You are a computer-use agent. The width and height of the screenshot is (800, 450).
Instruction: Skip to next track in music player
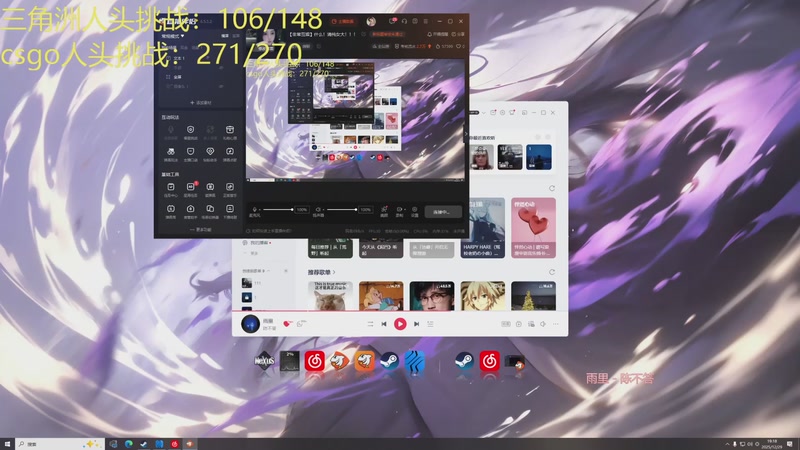click(x=416, y=324)
